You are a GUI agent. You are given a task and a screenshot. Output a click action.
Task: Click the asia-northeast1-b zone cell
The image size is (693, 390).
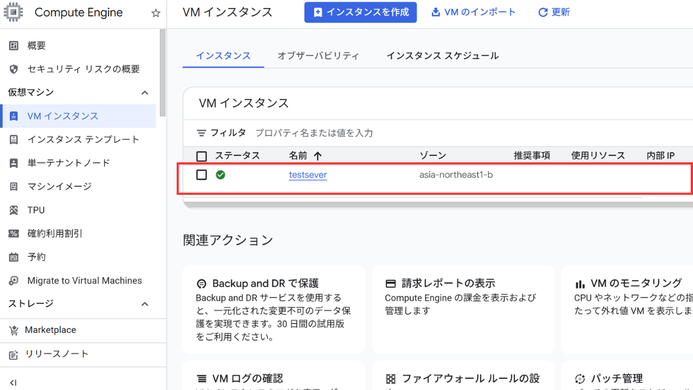click(x=456, y=175)
